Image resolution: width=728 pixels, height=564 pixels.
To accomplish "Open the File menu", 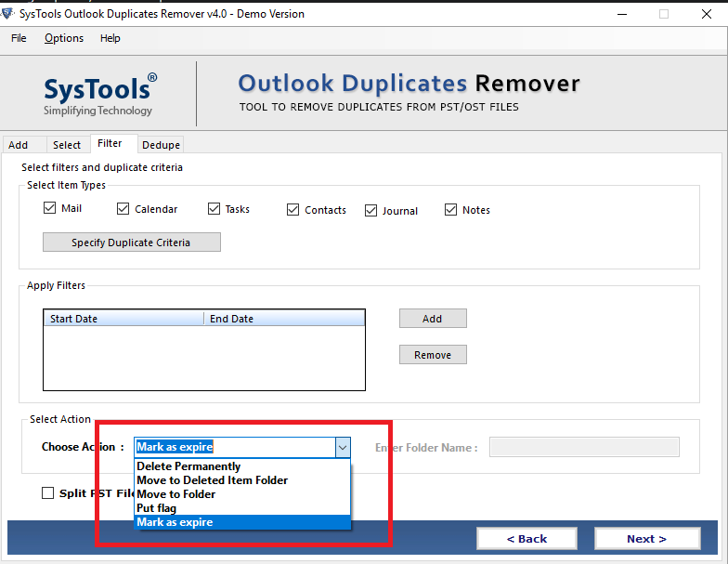I will pos(19,38).
